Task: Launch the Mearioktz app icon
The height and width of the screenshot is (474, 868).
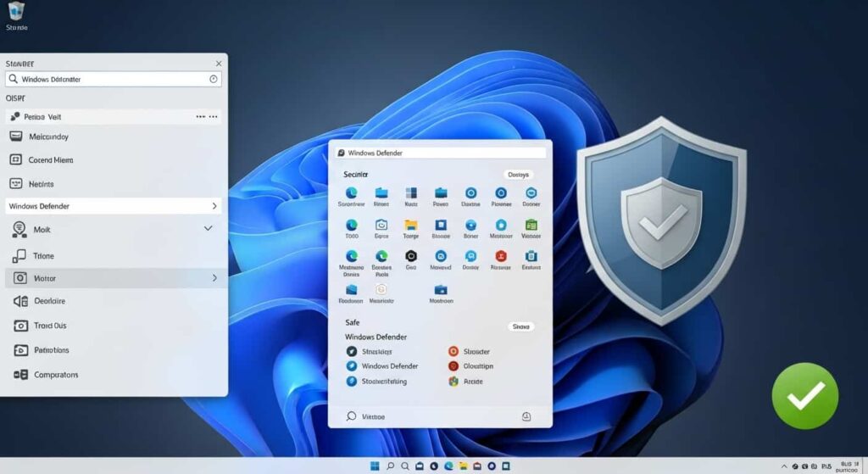Action: pyautogui.click(x=381, y=290)
